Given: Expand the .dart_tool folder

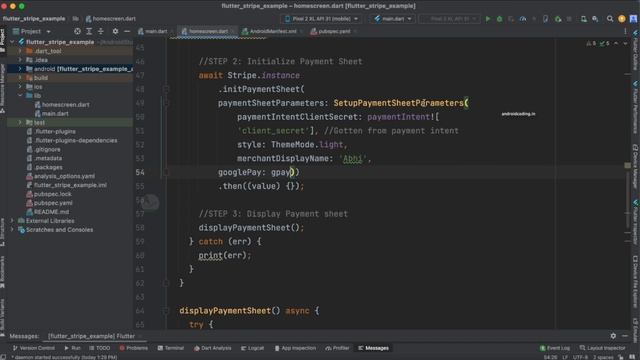Looking at the screenshot, I should [x=20, y=51].
